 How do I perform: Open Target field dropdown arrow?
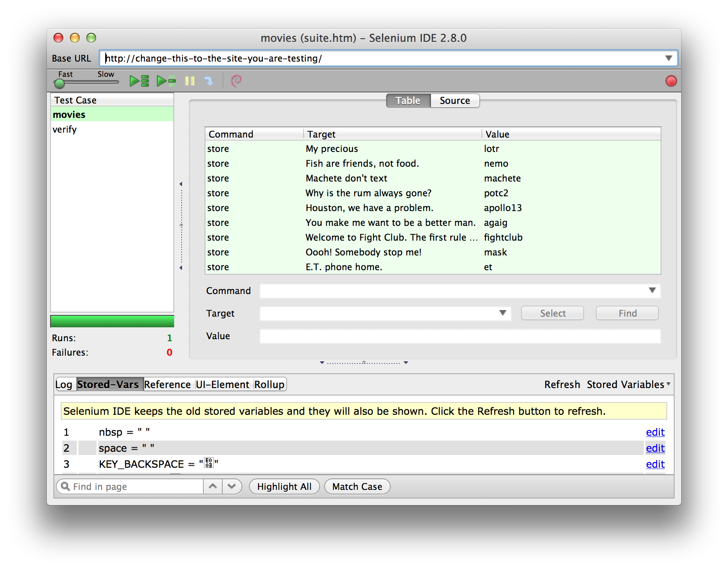click(502, 313)
